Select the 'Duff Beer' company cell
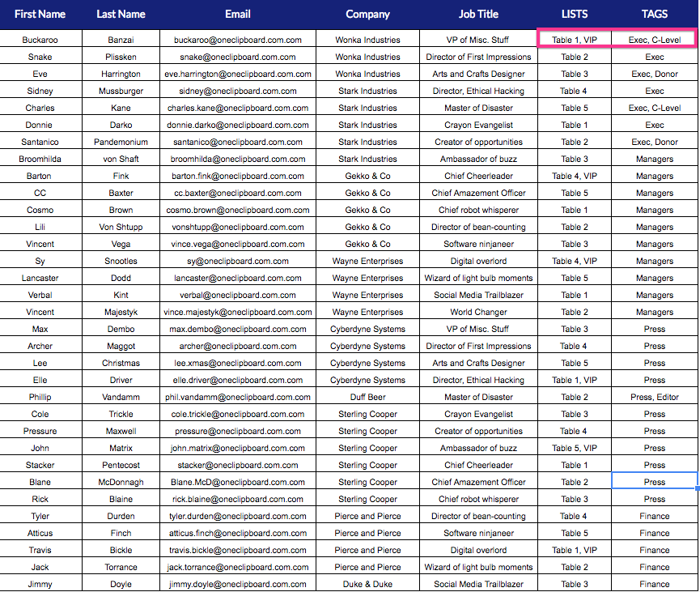This screenshot has width=700, height=592. coord(368,396)
